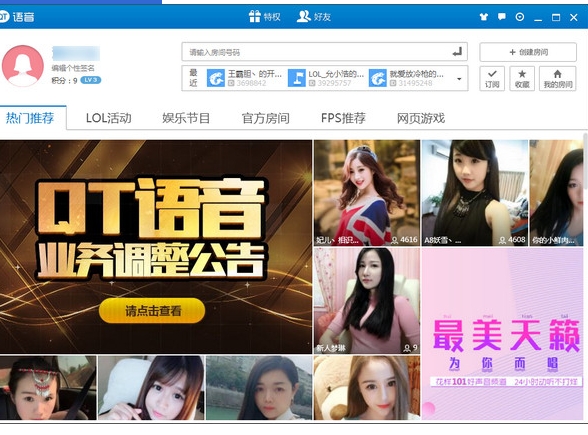588x435 pixels.
Task: Switch to the LOL活动 tab
Action: pos(109,118)
